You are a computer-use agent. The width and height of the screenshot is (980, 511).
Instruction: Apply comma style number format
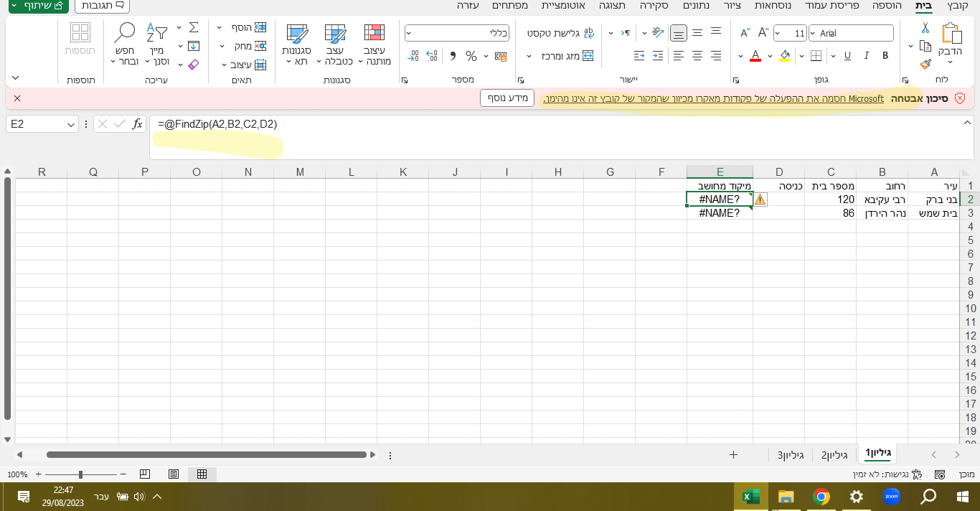click(453, 56)
